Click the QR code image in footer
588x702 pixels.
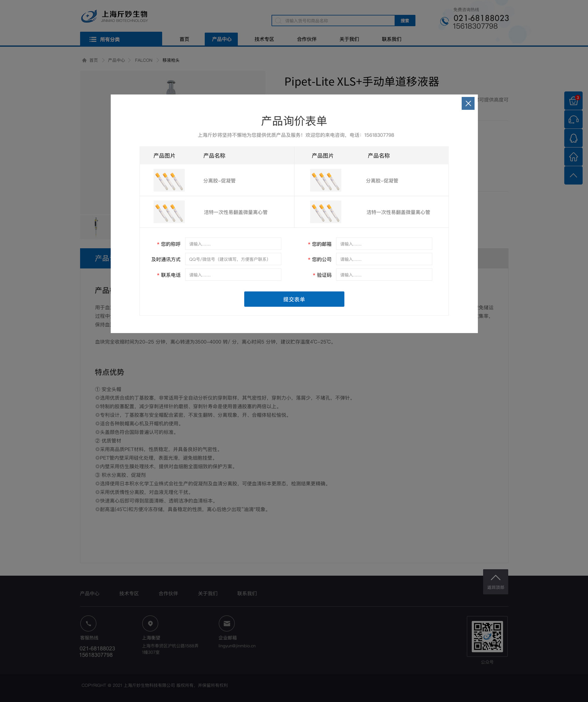(487, 636)
